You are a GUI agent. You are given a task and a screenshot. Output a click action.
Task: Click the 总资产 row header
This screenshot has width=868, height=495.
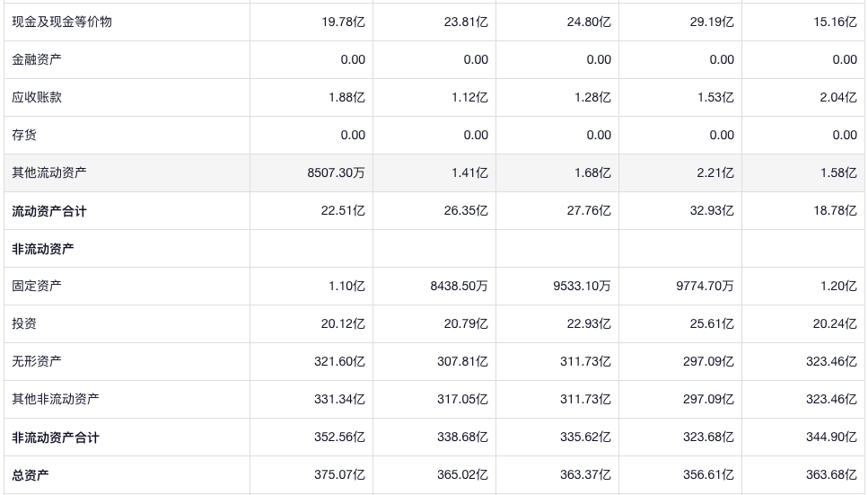(x=31, y=475)
